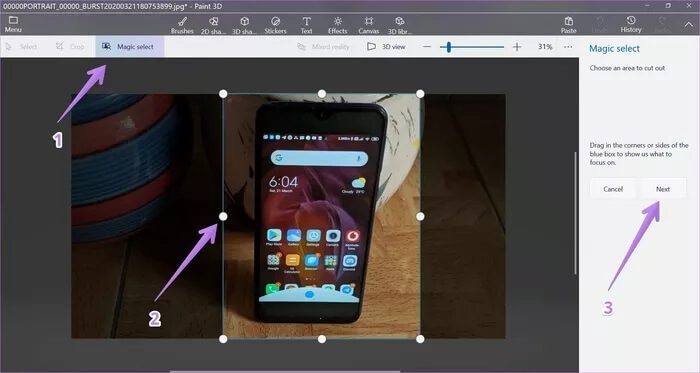This screenshot has height=373, width=700.
Task: Click bottom-right selection box handle
Action: point(420,339)
